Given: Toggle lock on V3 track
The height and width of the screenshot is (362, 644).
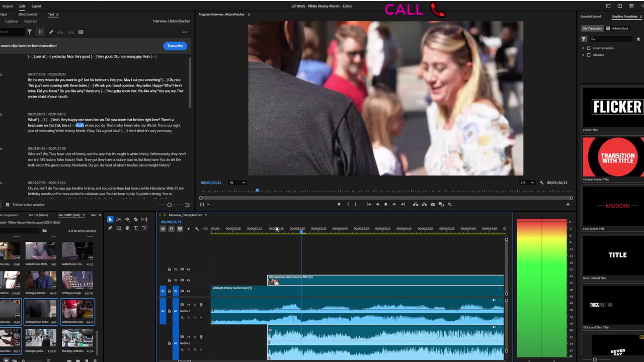Looking at the screenshot, I should (169, 269).
